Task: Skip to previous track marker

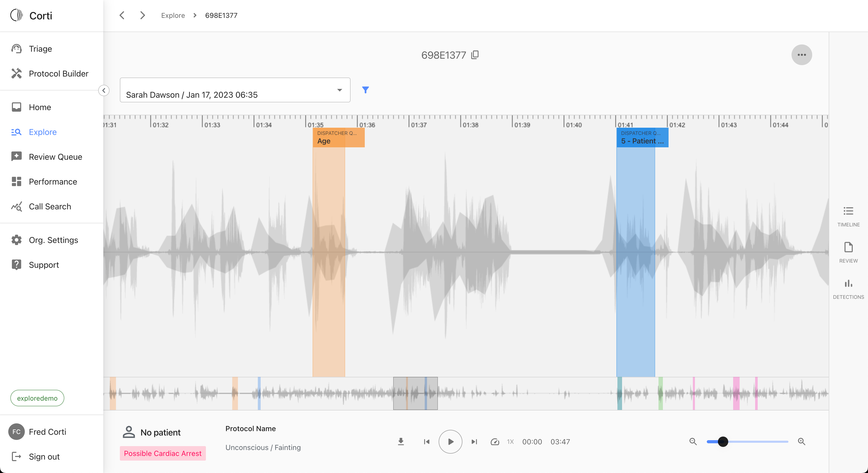Action: tap(426, 441)
